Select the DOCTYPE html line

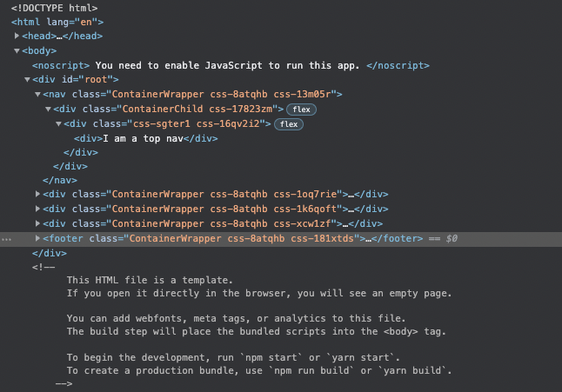[x=54, y=8]
